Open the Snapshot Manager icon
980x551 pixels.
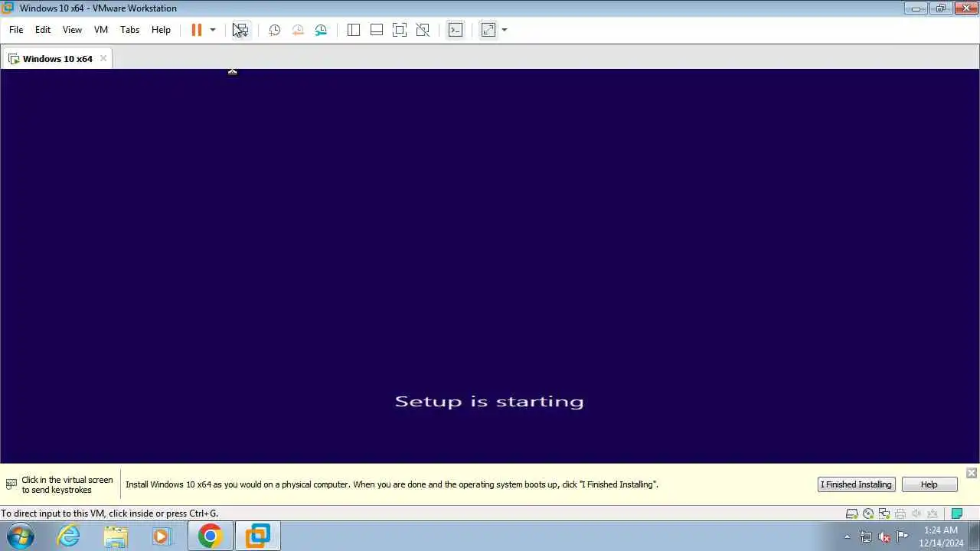click(x=321, y=30)
